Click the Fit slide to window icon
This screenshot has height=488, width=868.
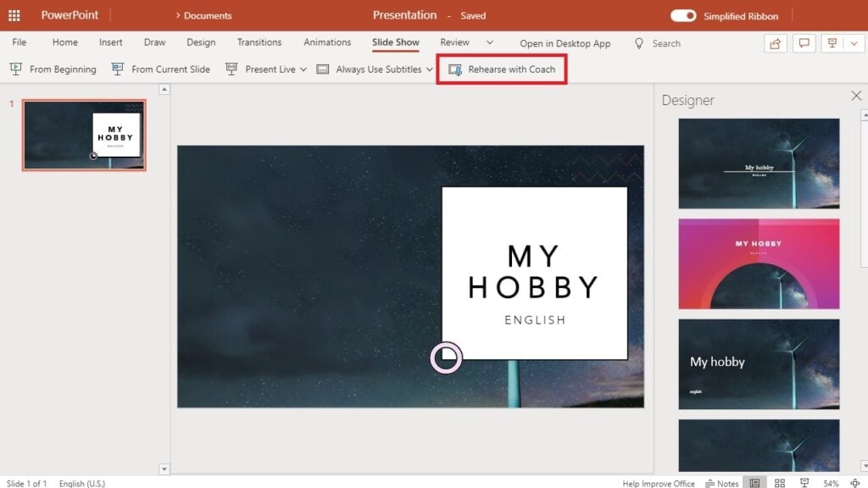pyautogui.click(x=854, y=483)
